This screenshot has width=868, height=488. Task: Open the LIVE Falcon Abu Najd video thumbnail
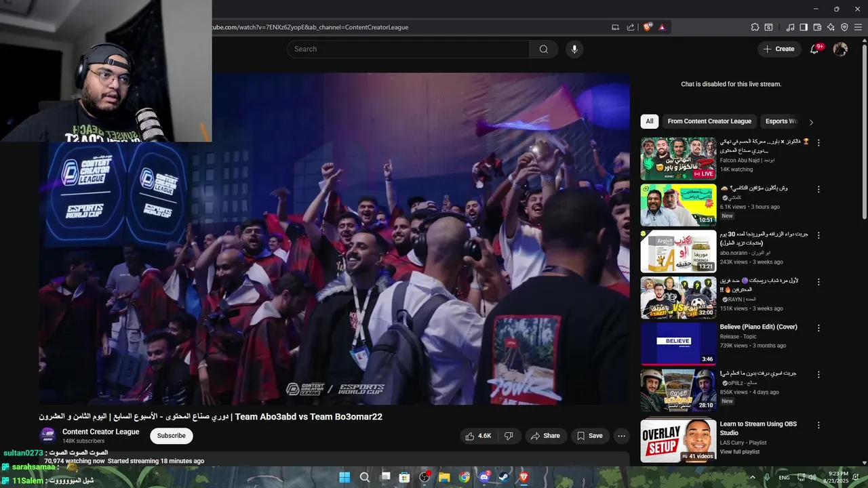click(678, 159)
